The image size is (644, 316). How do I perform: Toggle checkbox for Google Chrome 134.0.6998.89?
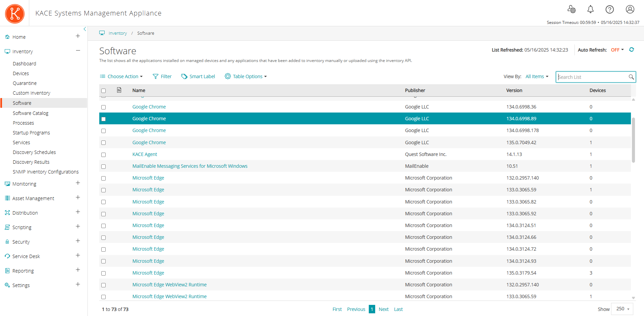point(104,119)
